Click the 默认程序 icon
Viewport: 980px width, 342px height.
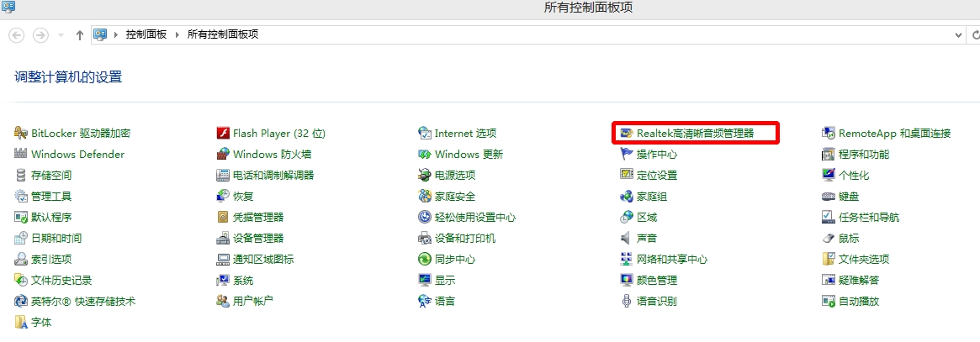click(x=21, y=217)
